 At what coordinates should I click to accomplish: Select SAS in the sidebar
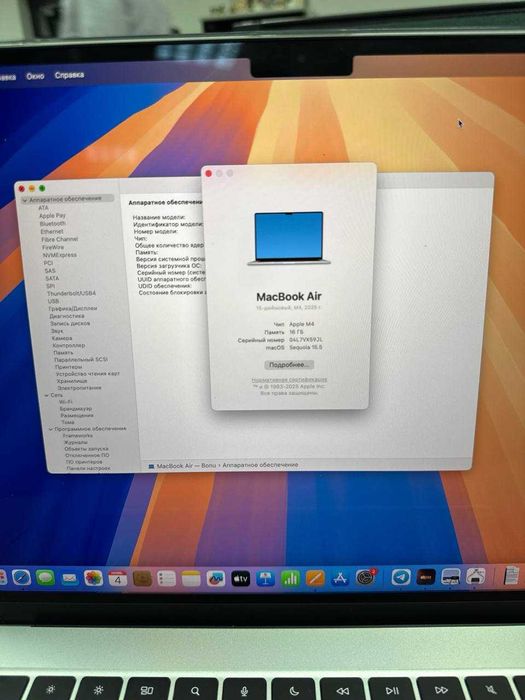coord(50,271)
